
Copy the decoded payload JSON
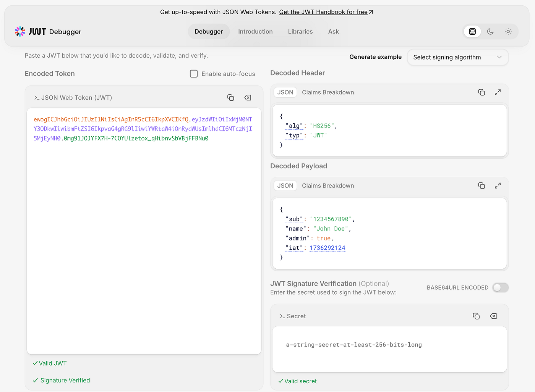pos(481,186)
